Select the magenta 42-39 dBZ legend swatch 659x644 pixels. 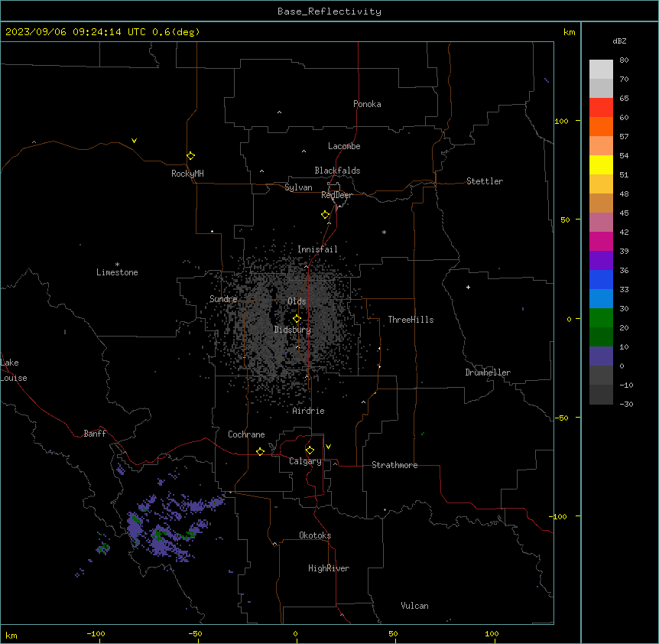coord(601,241)
